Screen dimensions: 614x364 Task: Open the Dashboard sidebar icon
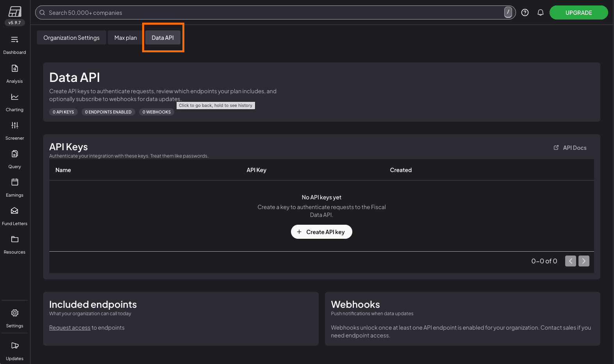tap(14, 40)
